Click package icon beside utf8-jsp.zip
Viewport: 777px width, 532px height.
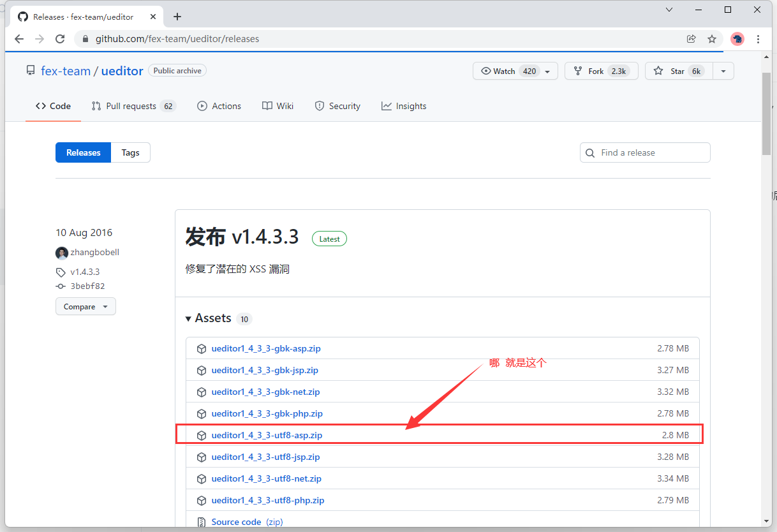pyautogui.click(x=201, y=457)
